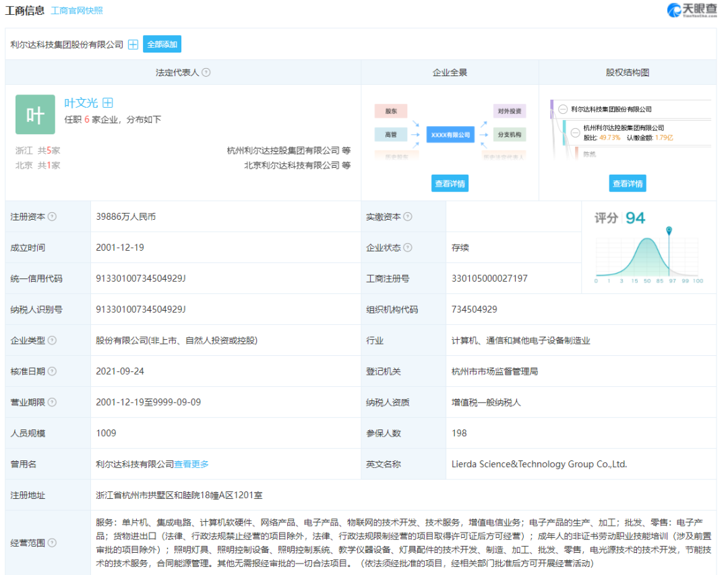Viewport: 728px width, 575px height.
Task: Click the 叶 avatar thumbnail
Action: pyautogui.click(x=35, y=115)
